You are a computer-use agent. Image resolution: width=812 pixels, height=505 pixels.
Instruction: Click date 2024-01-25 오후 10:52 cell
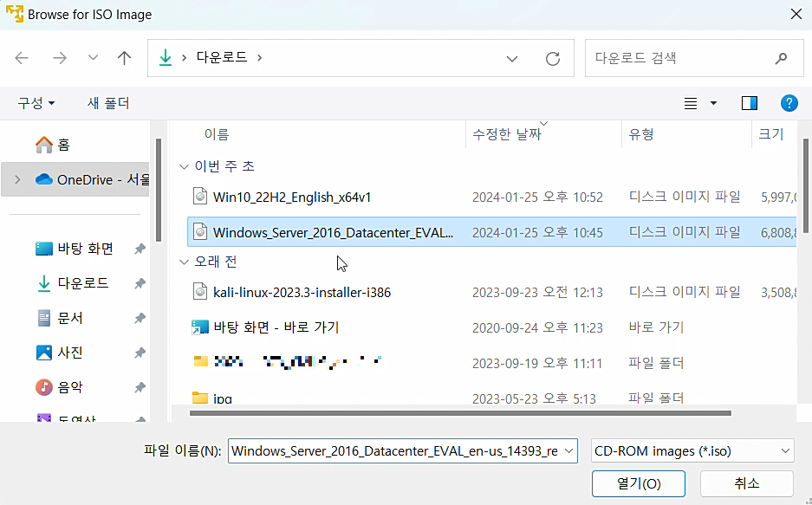click(537, 197)
